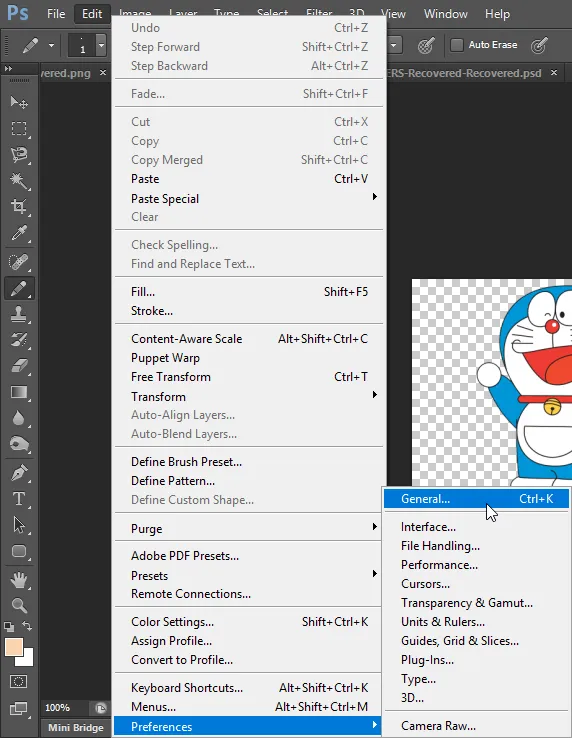Viewport: 572px width, 738px height.
Task: Open Guides, Grid & Slices preferences
Action: pos(476,641)
